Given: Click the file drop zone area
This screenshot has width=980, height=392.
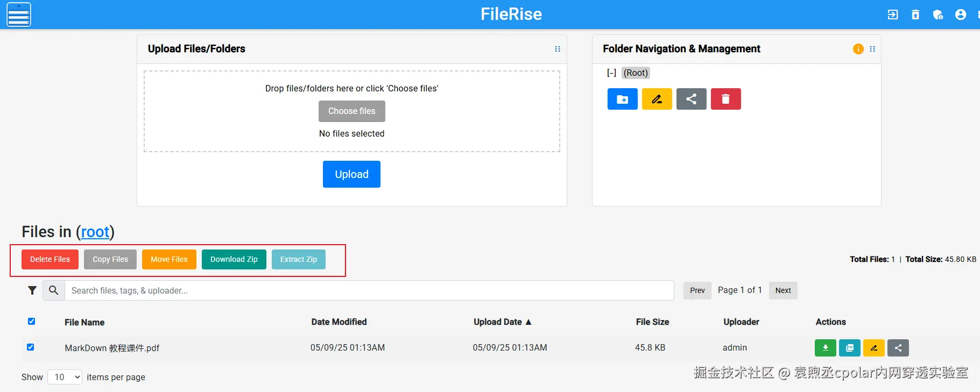Looking at the screenshot, I should coord(352,111).
